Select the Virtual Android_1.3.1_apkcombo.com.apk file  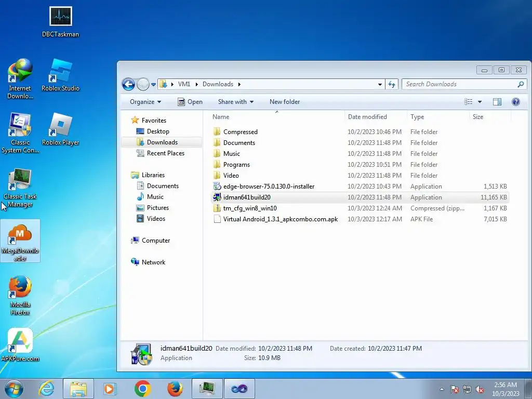360,219
